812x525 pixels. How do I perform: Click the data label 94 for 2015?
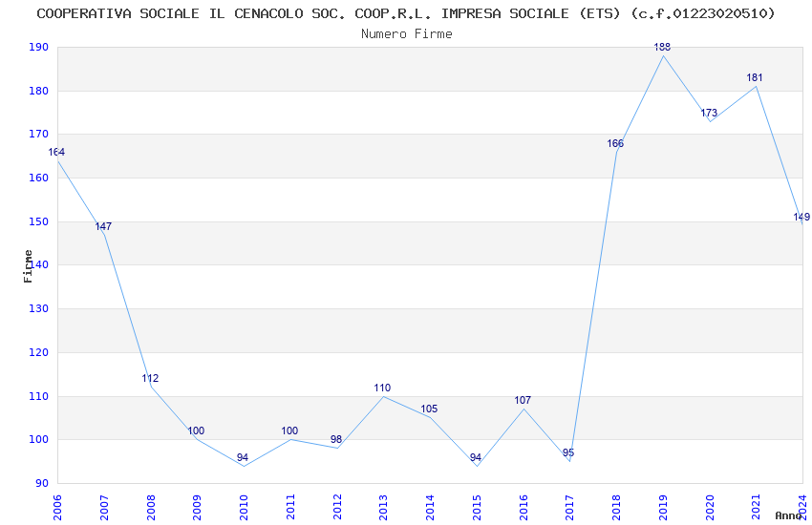click(x=476, y=458)
